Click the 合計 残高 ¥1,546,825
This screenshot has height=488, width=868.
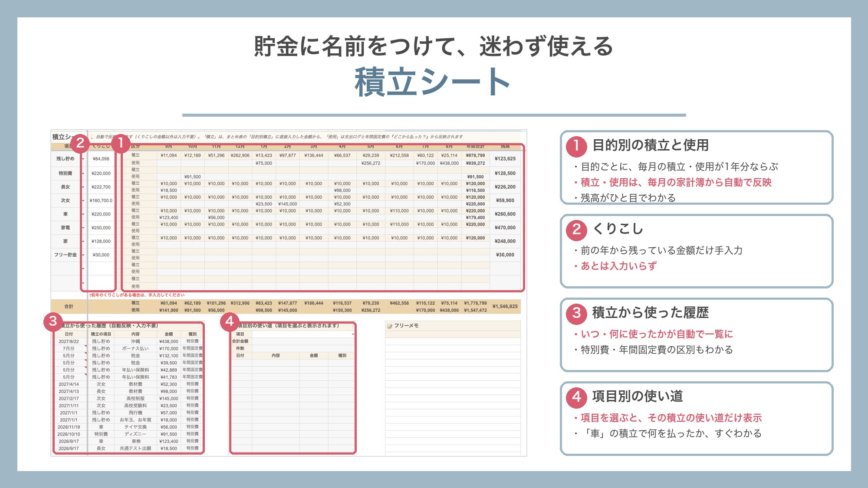coord(505,306)
